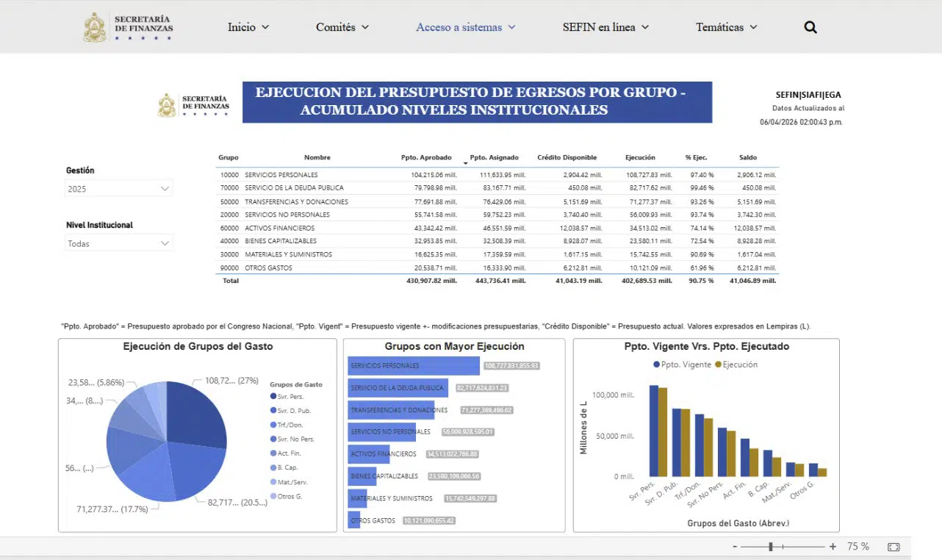Image resolution: width=942 pixels, height=560 pixels.
Task: Click the Secretaría de Finanzas header logo
Action: coord(129,27)
